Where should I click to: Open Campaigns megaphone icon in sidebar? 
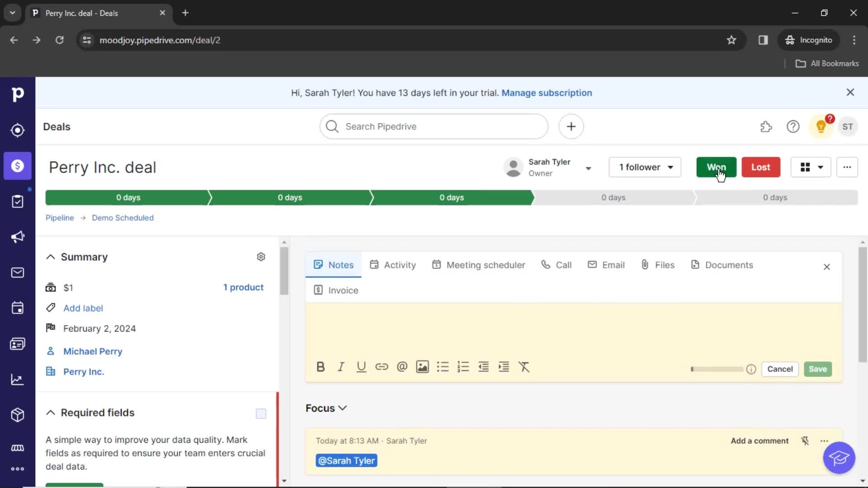[18, 237]
